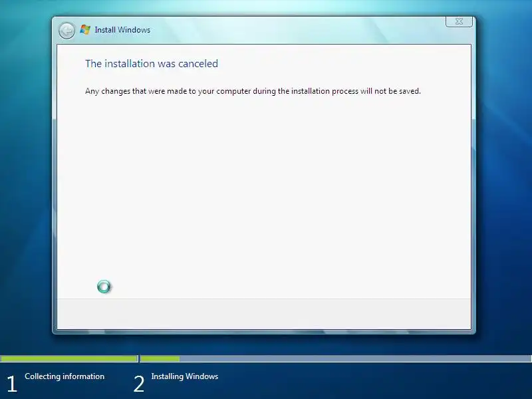532x399 pixels.
Task: Click the 'Install Windows' title text
Action: tap(122, 30)
